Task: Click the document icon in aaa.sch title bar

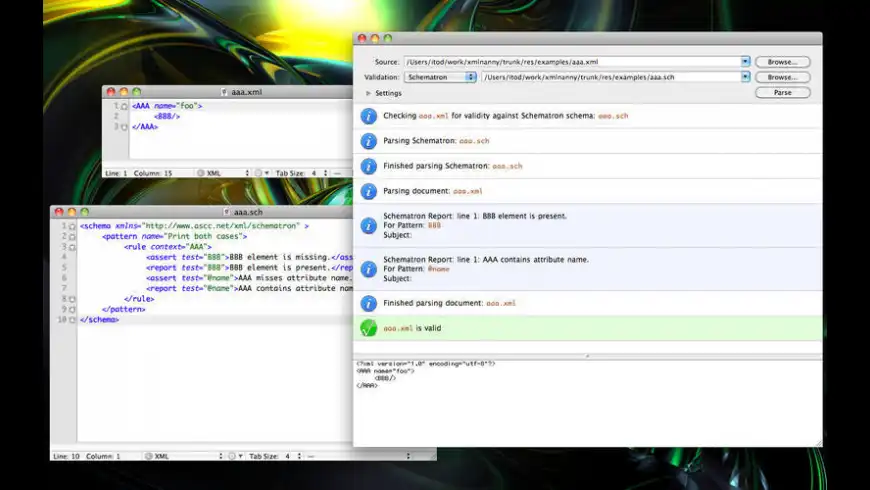Action: pyautogui.click(x=225, y=212)
